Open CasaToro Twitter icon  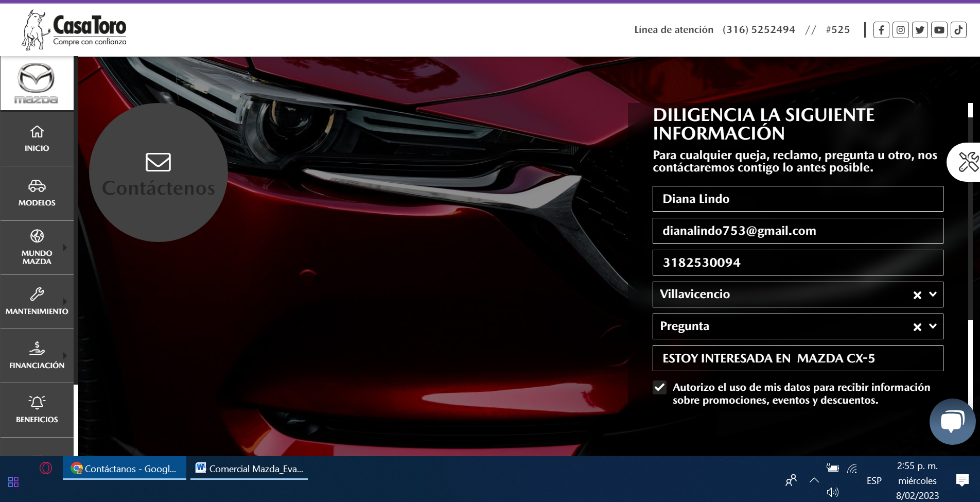click(920, 30)
